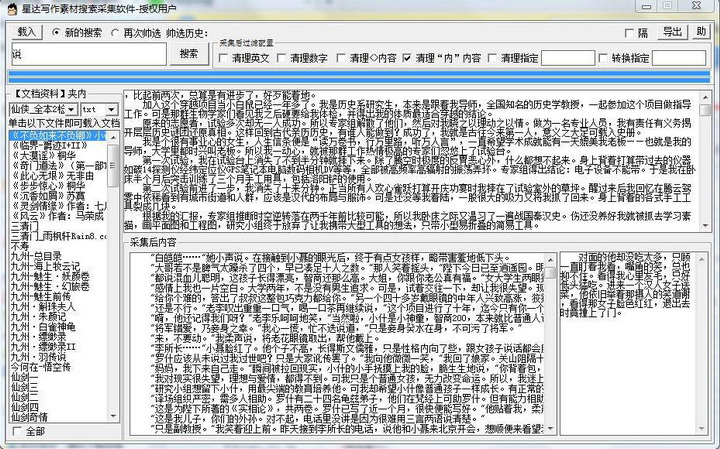The image size is (720, 449).
Task: Click source text pane scroll-up arrow
Action: tap(705, 97)
